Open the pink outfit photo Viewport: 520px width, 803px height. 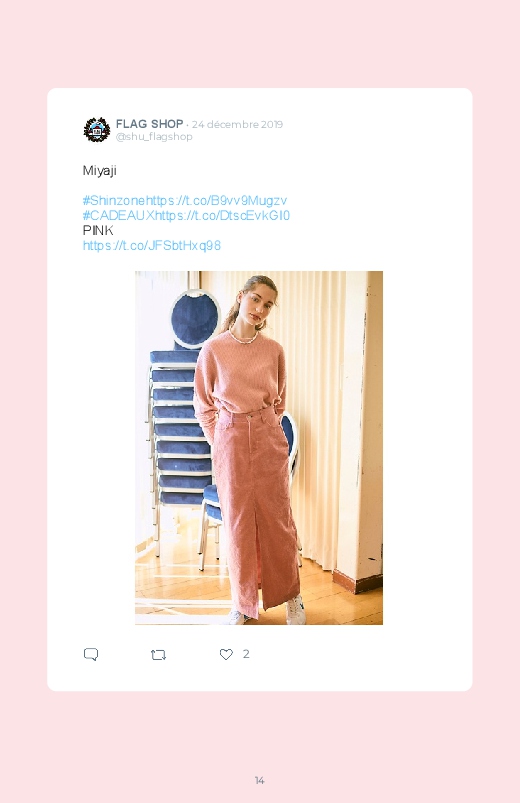click(x=259, y=448)
